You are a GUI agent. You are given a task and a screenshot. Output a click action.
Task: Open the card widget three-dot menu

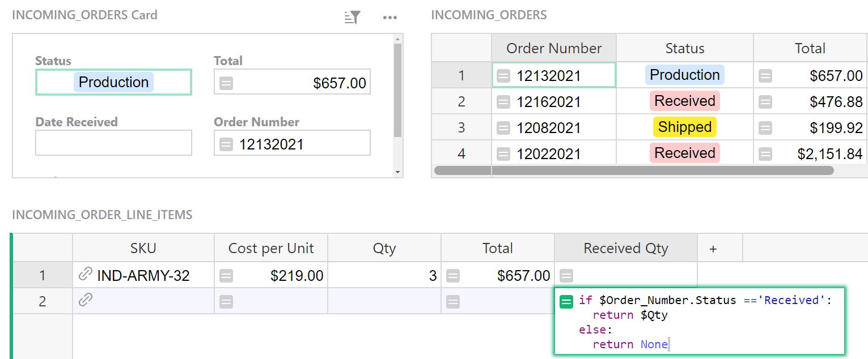(389, 17)
